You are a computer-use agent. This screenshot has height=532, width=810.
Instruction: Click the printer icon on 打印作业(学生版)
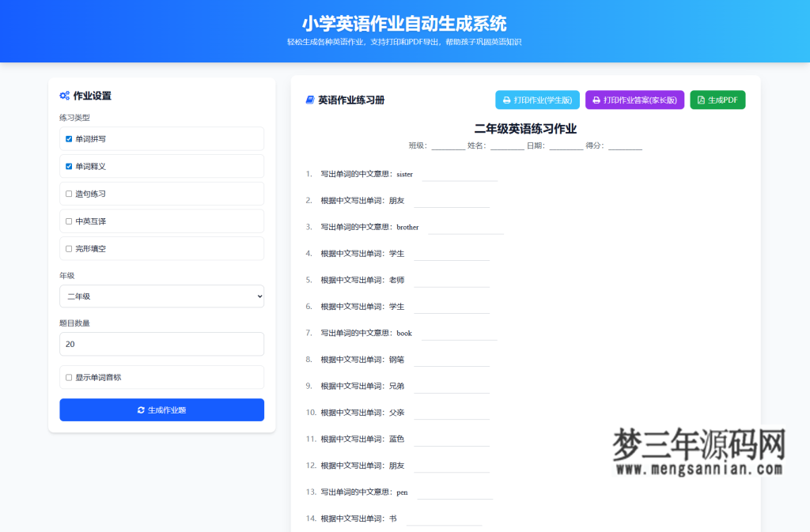pyautogui.click(x=505, y=100)
